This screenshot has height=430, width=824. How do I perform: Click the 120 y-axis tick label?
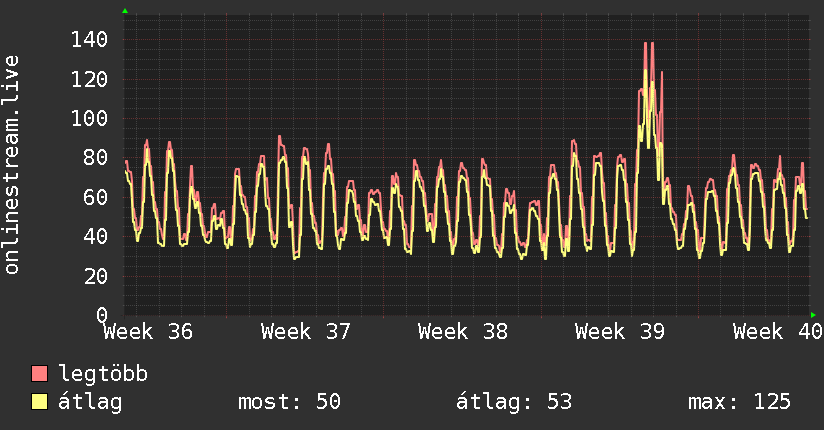[89, 79]
